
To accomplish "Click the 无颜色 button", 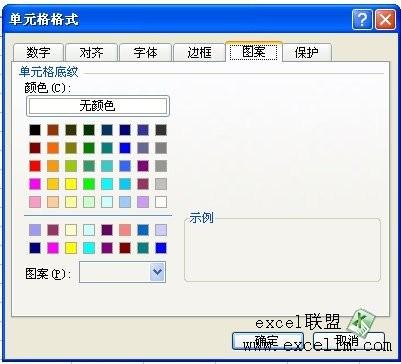I will (98, 106).
